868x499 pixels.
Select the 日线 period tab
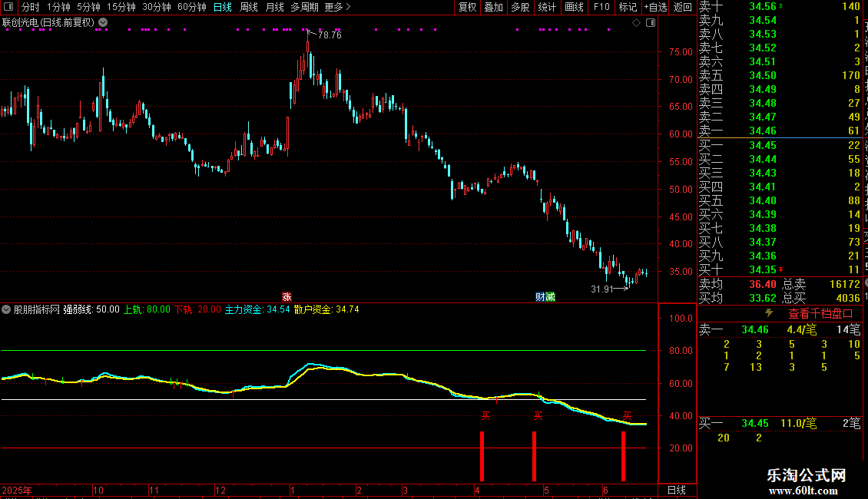coord(223,7)
